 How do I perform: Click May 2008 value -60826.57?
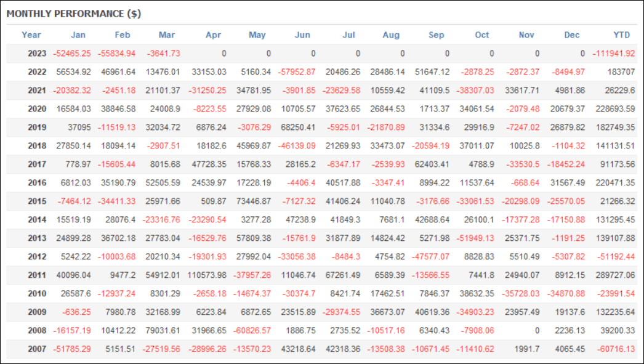click(252, 331)
